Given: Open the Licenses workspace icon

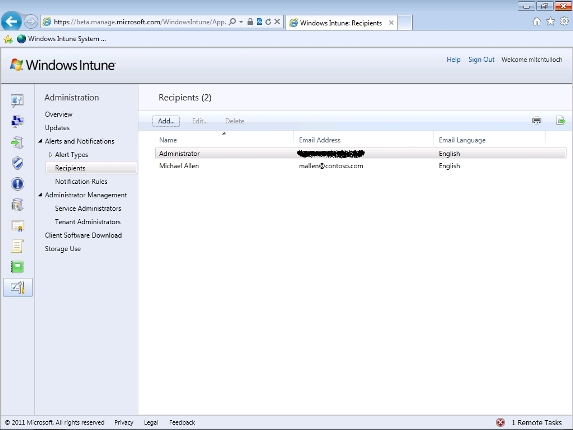Looking at the screenshot, I should 17,226.
